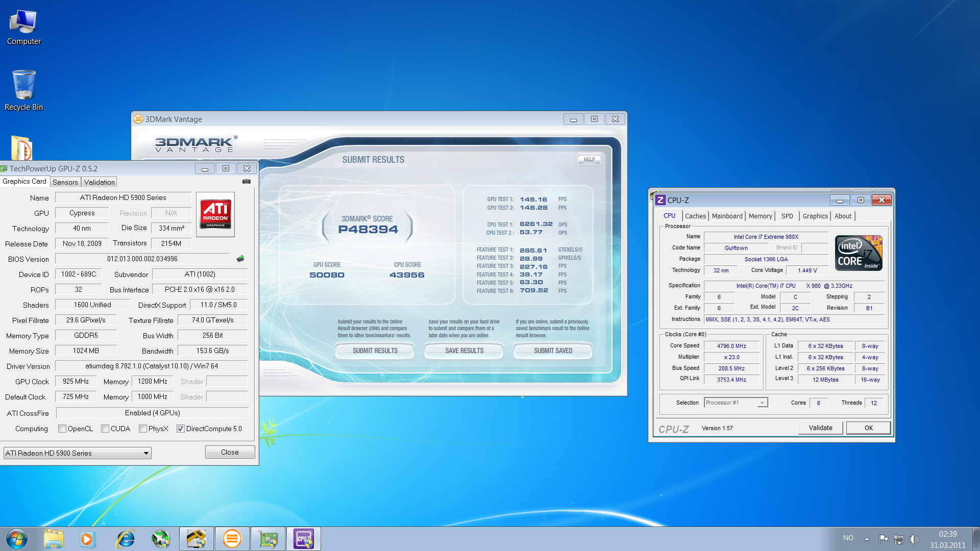Open Windows Explorer from taskbar
The image size is (980, 551).
[54, 539]
